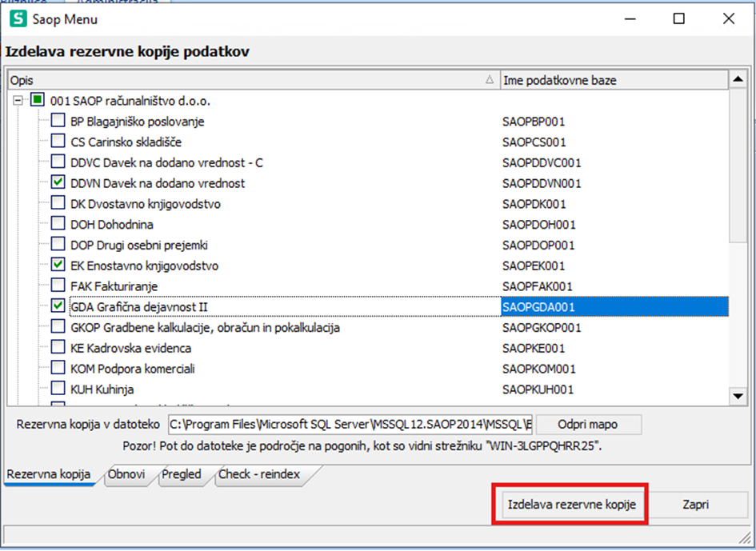Check KUH Kuhinja checkbox
Image resolution: width=756 pixels, height=551 pixels.
pyautogui.click(x=58, y=389)
